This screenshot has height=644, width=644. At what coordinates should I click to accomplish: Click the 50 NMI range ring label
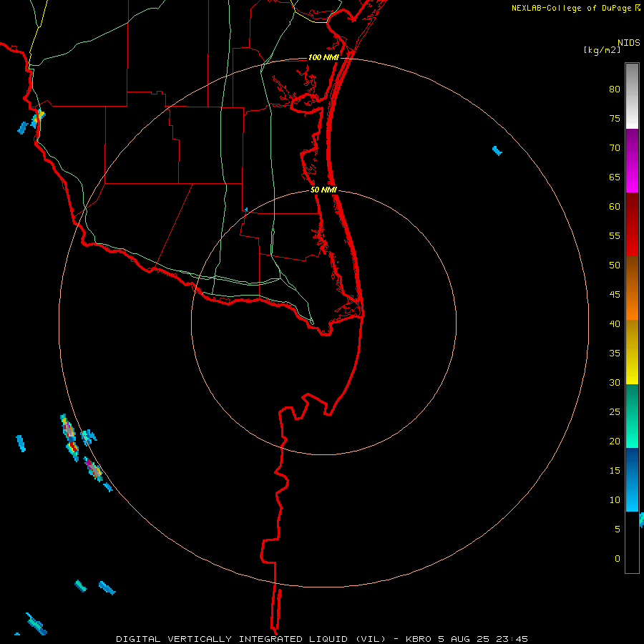(x=323, y=190)
